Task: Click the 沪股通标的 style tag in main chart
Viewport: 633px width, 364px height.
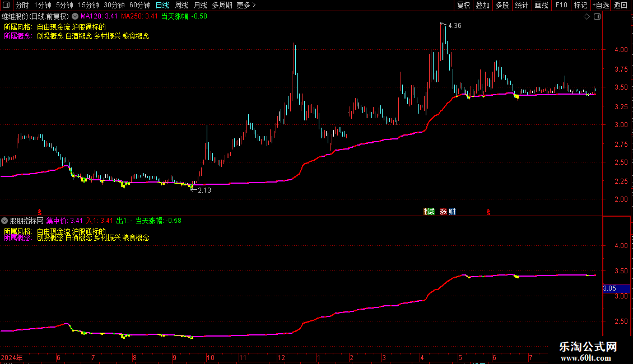Action: click(x=89, y=27)
